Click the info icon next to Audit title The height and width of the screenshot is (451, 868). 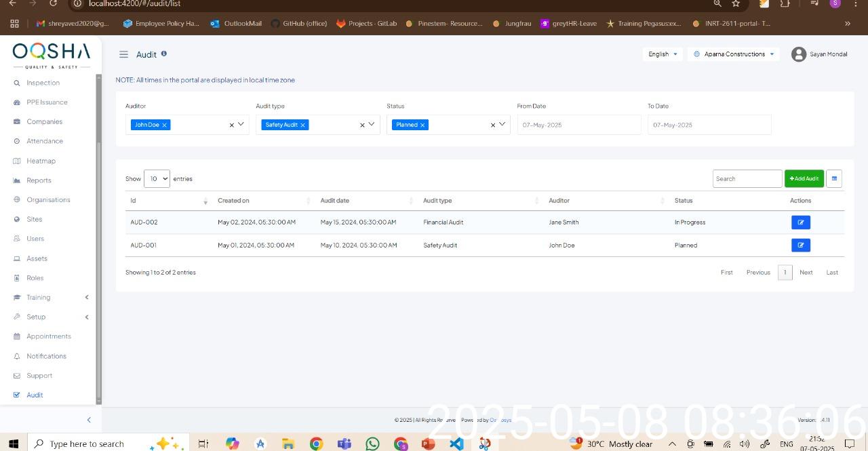[x=164, y=54]
